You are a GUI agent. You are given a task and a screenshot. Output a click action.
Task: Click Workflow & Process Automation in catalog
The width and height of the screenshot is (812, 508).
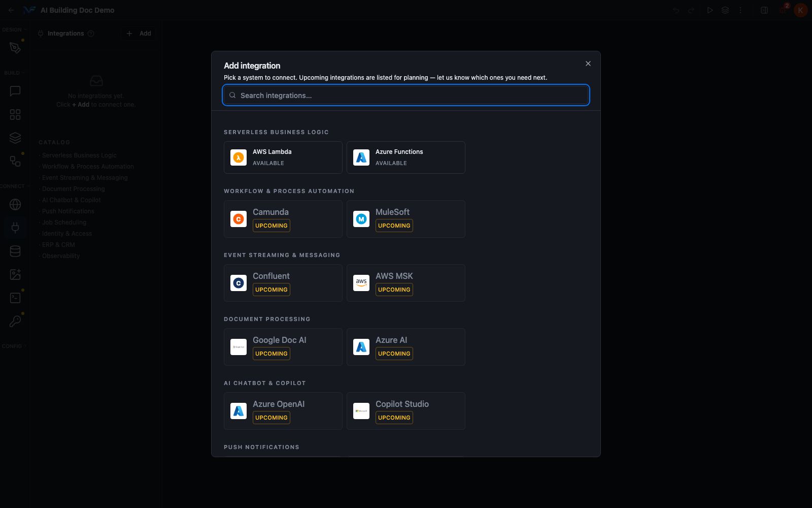tap(88, 166)
